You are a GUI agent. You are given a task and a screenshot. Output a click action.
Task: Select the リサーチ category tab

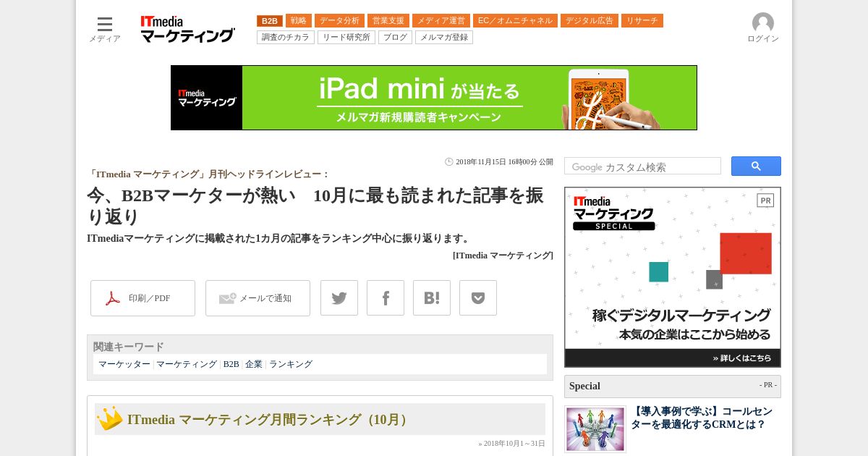pyautogui.click(x=642, y=21)
